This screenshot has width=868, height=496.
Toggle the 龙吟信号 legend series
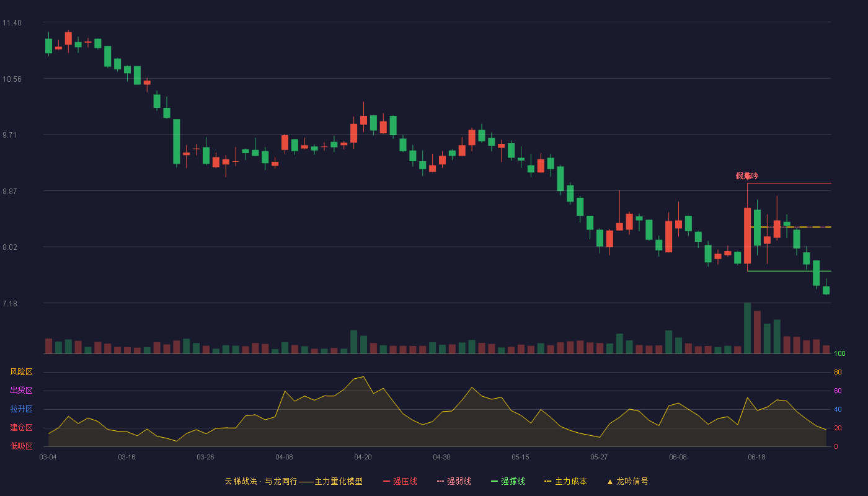(x=627, y=481)
